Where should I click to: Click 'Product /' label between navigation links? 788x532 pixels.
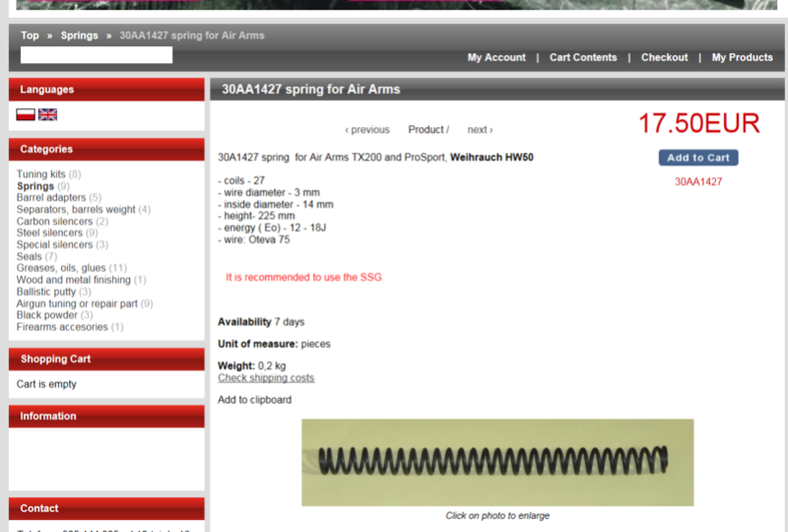[428, 130]
